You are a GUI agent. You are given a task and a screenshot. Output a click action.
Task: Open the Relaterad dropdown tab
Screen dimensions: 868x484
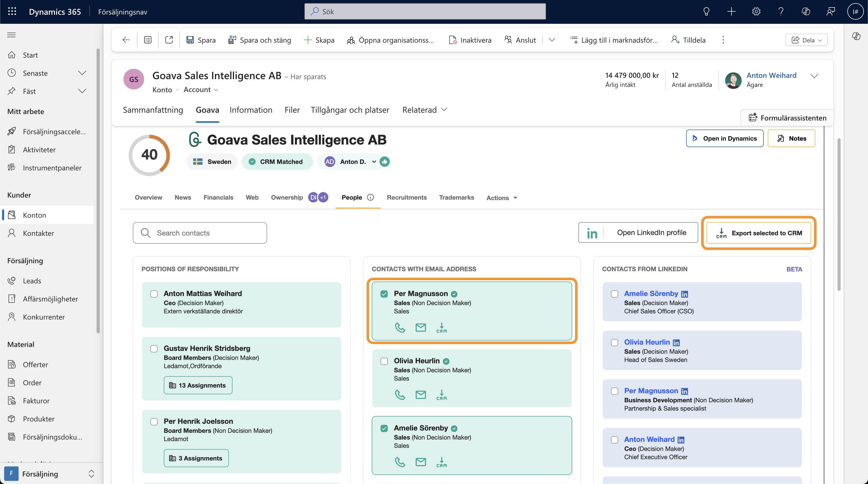424,110
